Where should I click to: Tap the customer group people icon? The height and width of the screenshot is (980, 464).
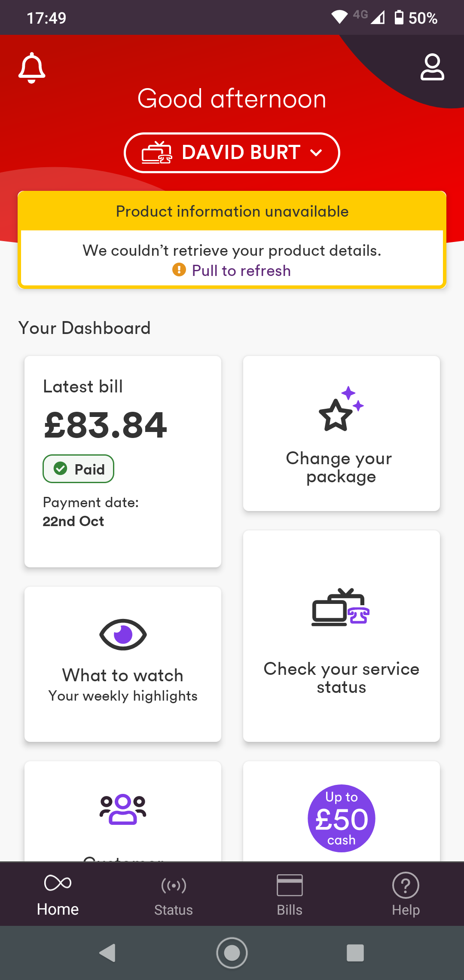pos(123,809)
